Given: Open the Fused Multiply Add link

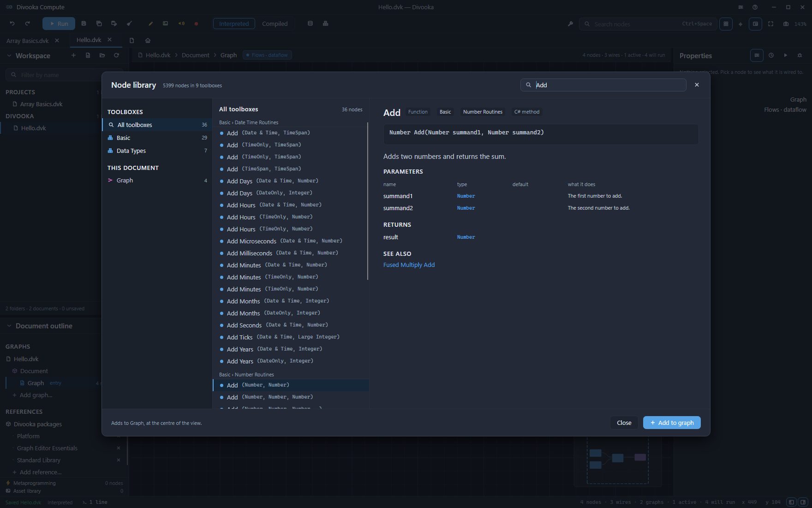Looking at the screenshot, I should [409, 265].
